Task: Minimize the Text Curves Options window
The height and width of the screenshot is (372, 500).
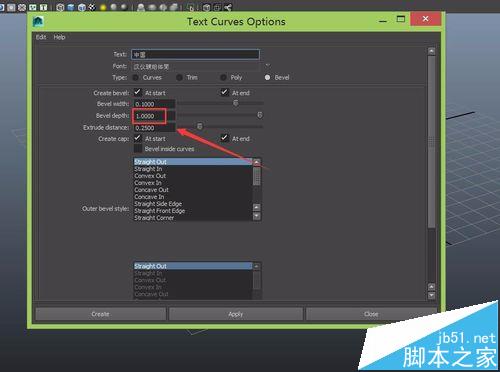Action: click(x=383, y=21)
